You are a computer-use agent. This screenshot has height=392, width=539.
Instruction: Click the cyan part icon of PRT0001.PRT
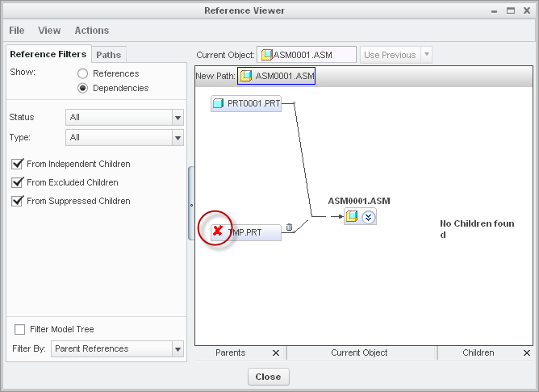tap(218, 103)
